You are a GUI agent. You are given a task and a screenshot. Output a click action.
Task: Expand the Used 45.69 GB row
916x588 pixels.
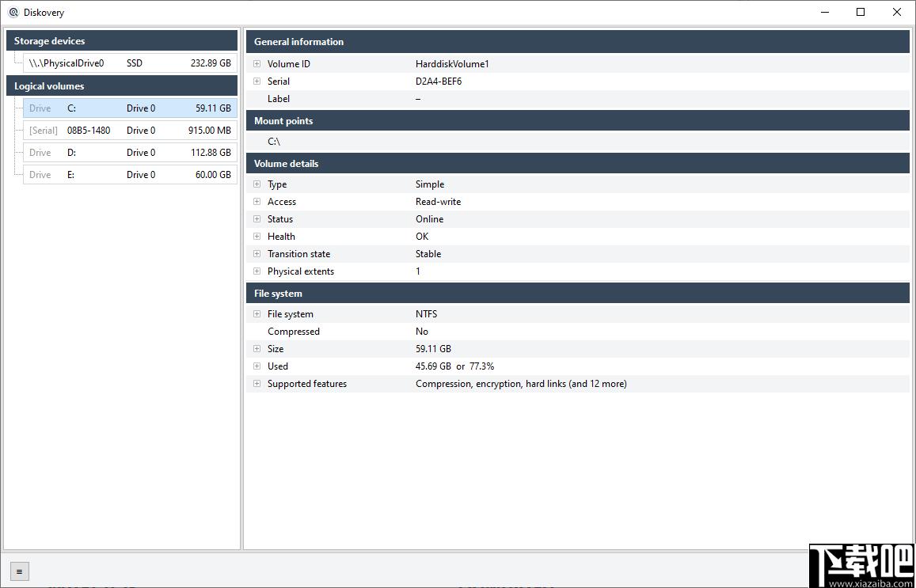257,366
